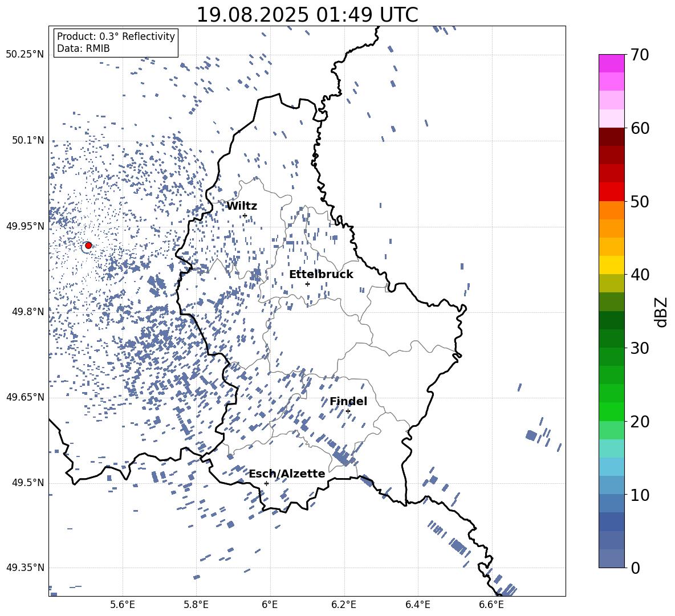Click the cross marker at Findel

[x=348, y=411]
